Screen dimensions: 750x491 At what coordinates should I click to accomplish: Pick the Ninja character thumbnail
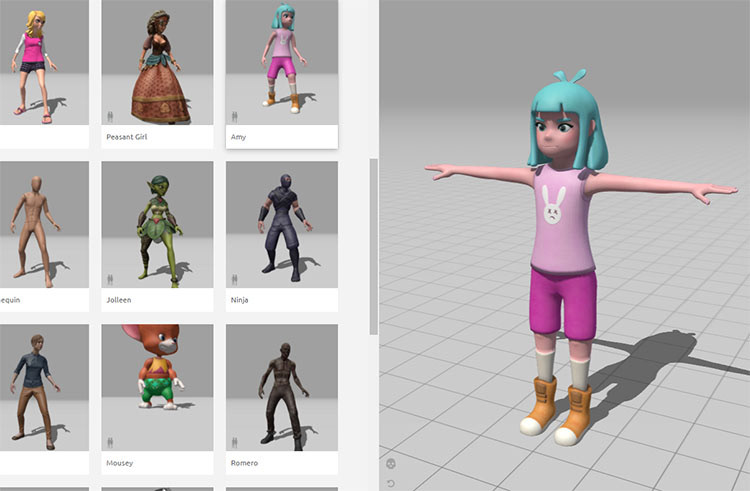point(282,225)
